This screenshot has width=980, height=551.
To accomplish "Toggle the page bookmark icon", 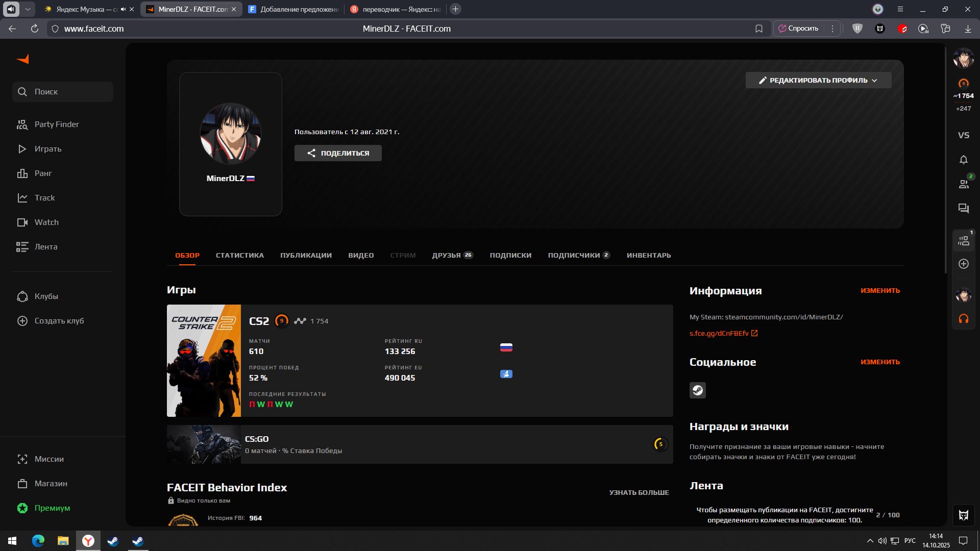I will point(759,29).
